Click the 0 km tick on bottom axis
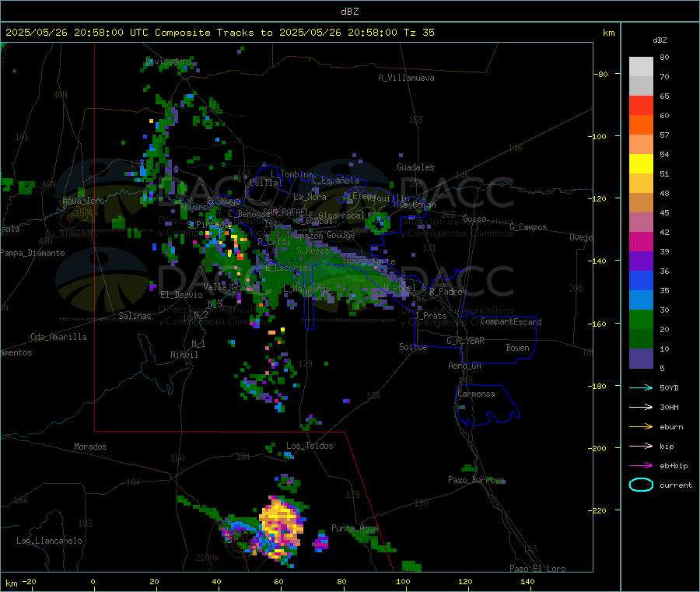Screen dimensions: 700x592 pos(93,582)
